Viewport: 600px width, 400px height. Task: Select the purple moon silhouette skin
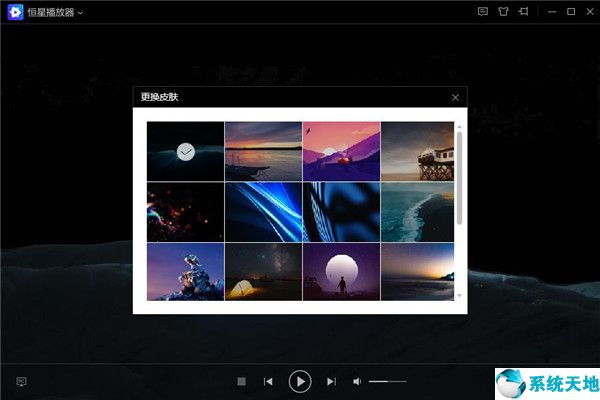click(x=342, y=272)
